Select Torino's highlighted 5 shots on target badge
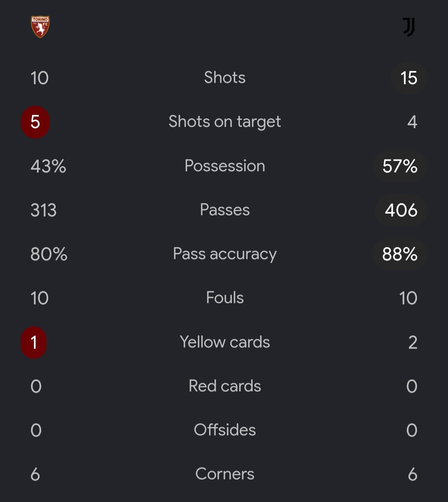448x502 pixels. tap(35, 122)
